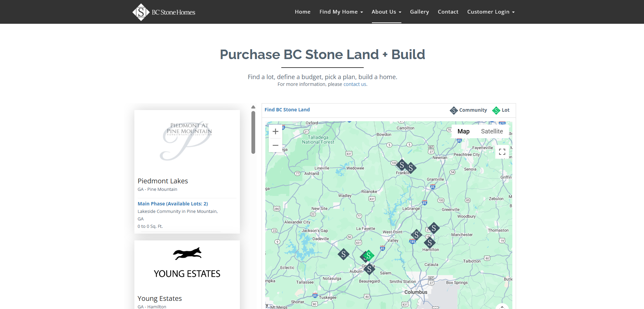Click the green Lot marker near Opelika

369,255
